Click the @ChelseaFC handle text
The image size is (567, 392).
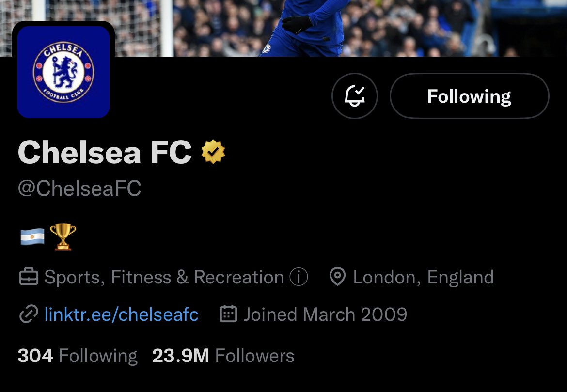tap(79, 188)
